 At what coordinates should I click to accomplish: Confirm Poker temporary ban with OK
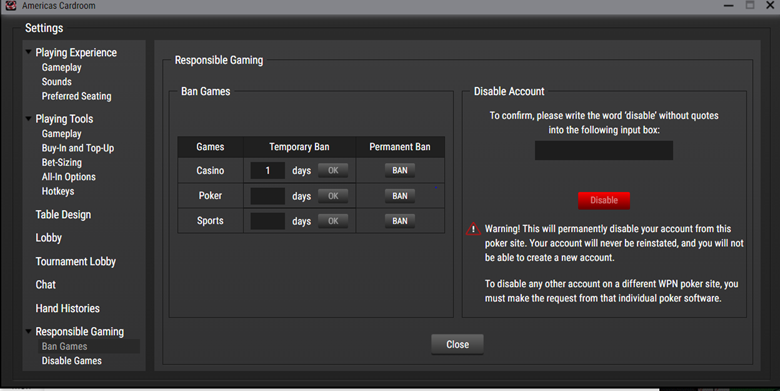[333, 196]
